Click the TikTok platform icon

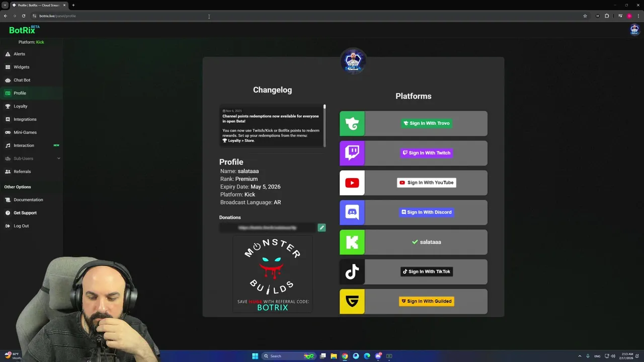[x=352, y=271]
